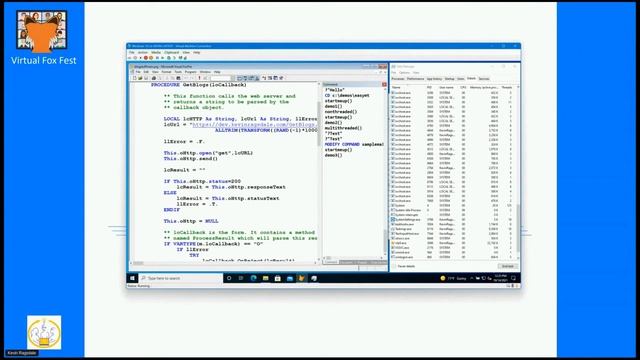Click the kevinragsdale.com GetBlogs URL in code

coord(254,124)
